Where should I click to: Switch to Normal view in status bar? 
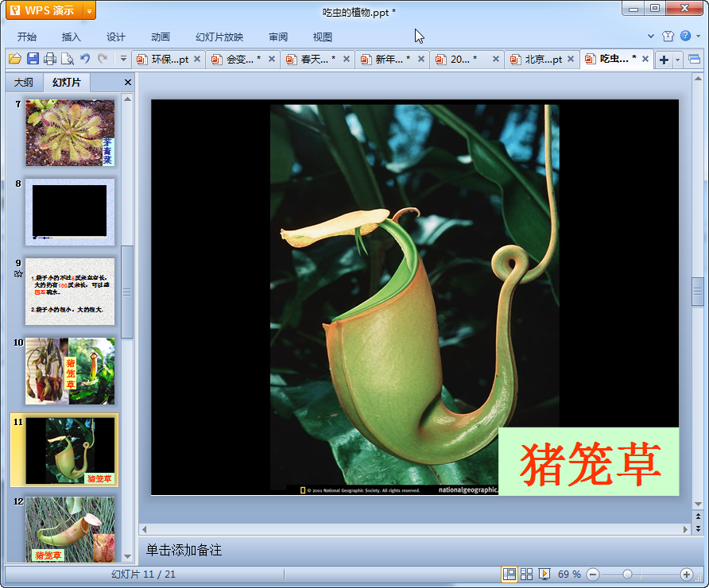point(509,574)
